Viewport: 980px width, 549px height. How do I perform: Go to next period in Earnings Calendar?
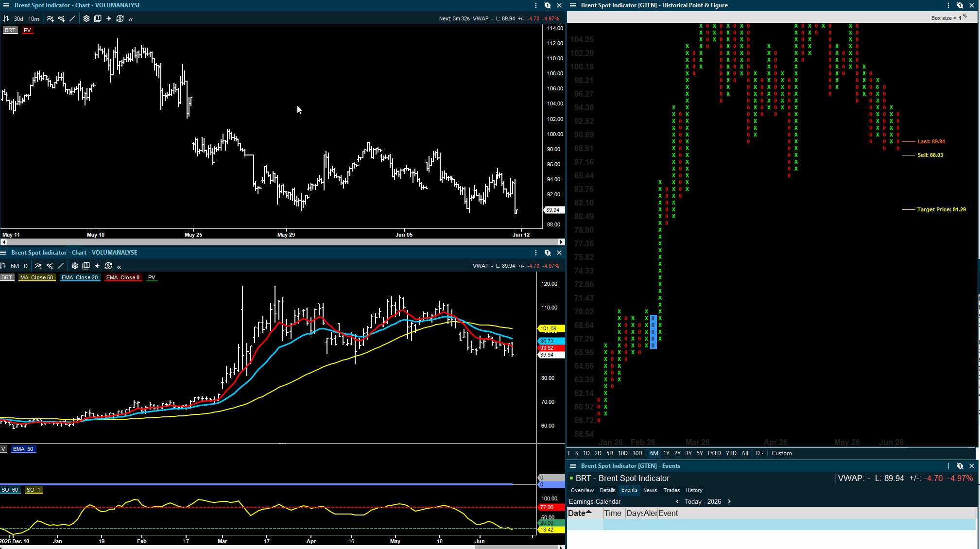coord(729,501)
